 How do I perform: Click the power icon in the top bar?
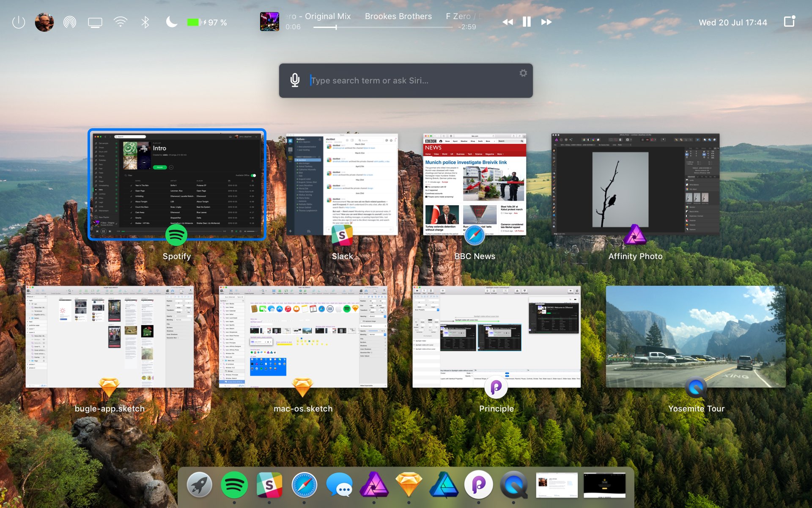tap(19, 22)
